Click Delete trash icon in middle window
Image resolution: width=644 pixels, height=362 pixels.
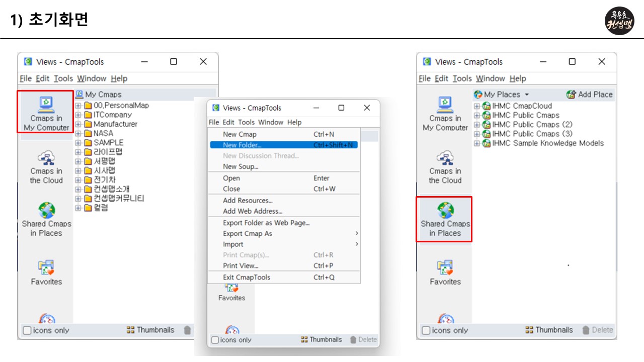pyautogui.click(x=353, y=339)
